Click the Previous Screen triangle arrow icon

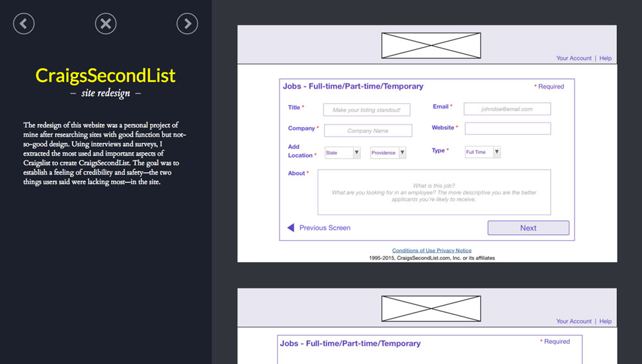291,228
